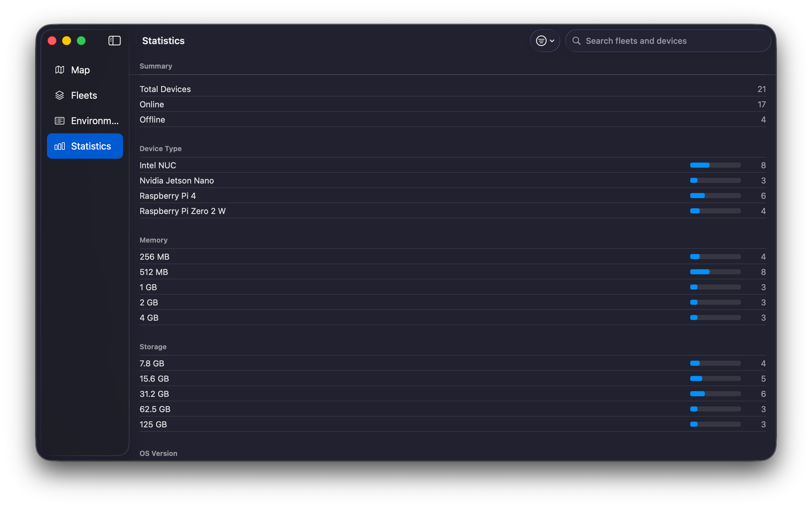The width and height of the screenshot is (812, 508).
Task: Open the Fleets sidebar item
Action: tap(85, 96)
